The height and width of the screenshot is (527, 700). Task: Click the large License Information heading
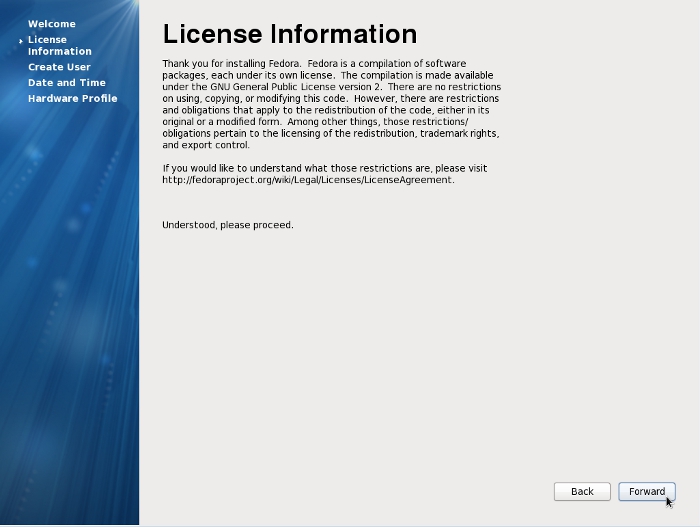(289, 34)
